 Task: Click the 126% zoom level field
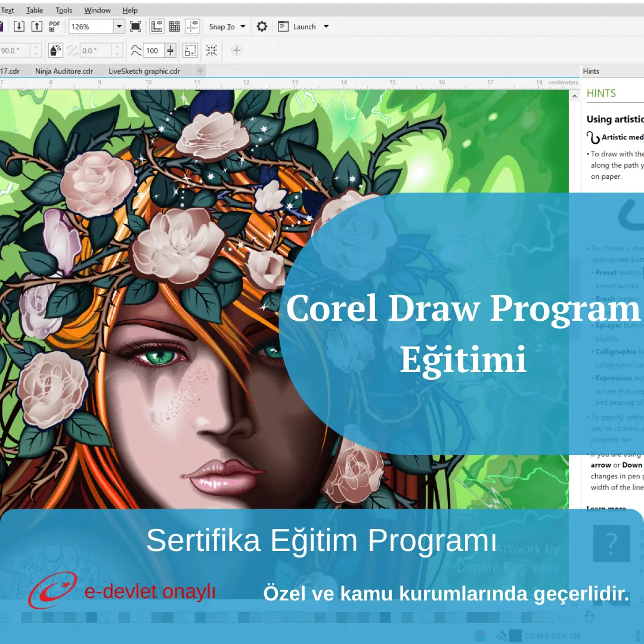click(91, 27)
